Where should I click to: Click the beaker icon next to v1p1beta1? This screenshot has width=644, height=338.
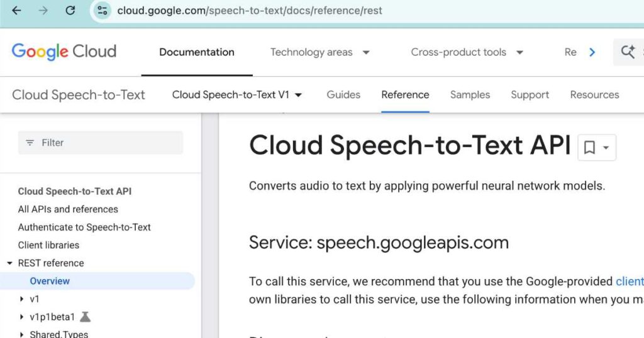(85, 317)
